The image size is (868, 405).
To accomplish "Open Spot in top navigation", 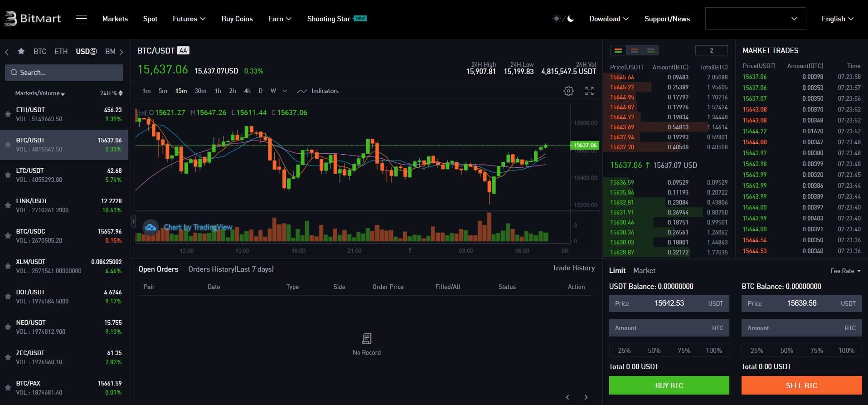I will pyautogui.click(x=150, y=19).
